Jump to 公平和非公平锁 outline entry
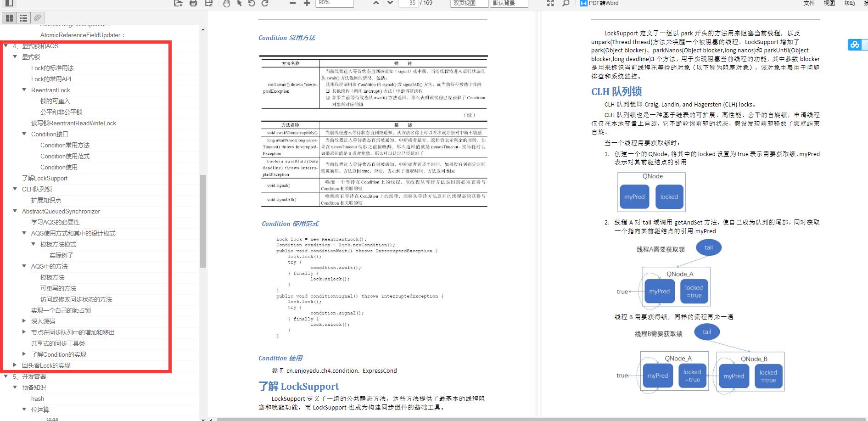Image resolution: width=868 pixels, height=421 pixels. coord(62,112)
